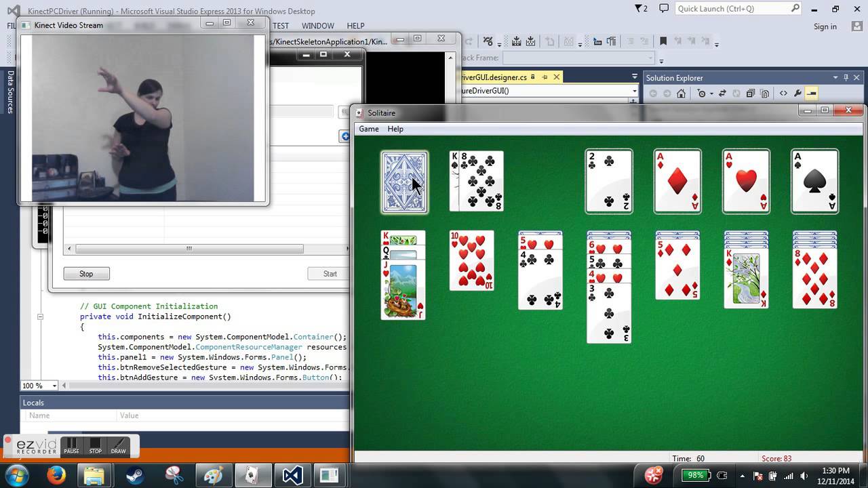The image size is (868, 488).
Task: Open the feedback speech bubble icon
Action: pos(664,9)
